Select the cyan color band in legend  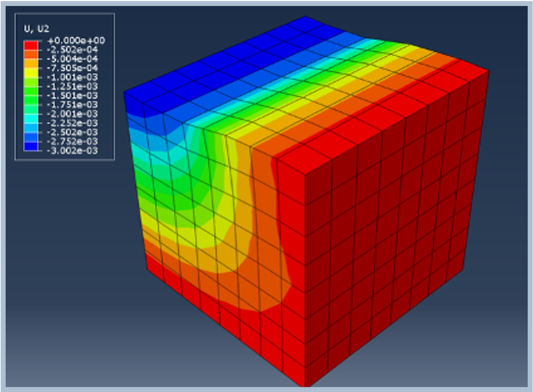pyautogui.click(x=31, y=118)
